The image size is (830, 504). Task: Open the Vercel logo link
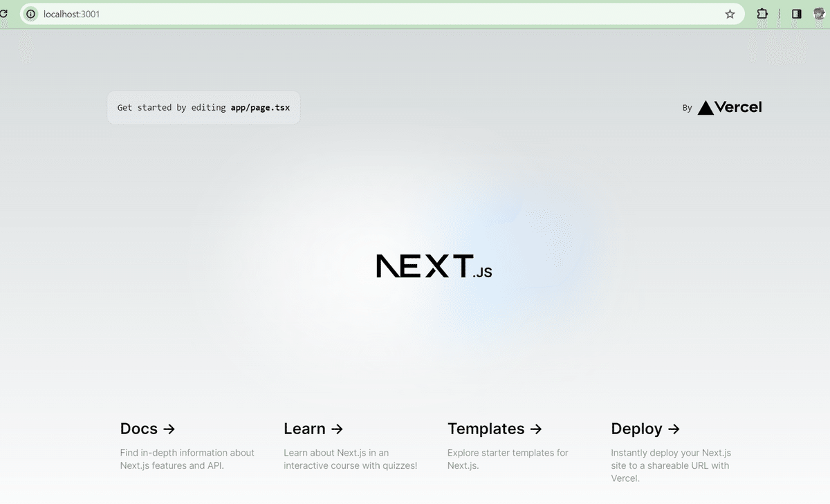[x=730, y=107]
